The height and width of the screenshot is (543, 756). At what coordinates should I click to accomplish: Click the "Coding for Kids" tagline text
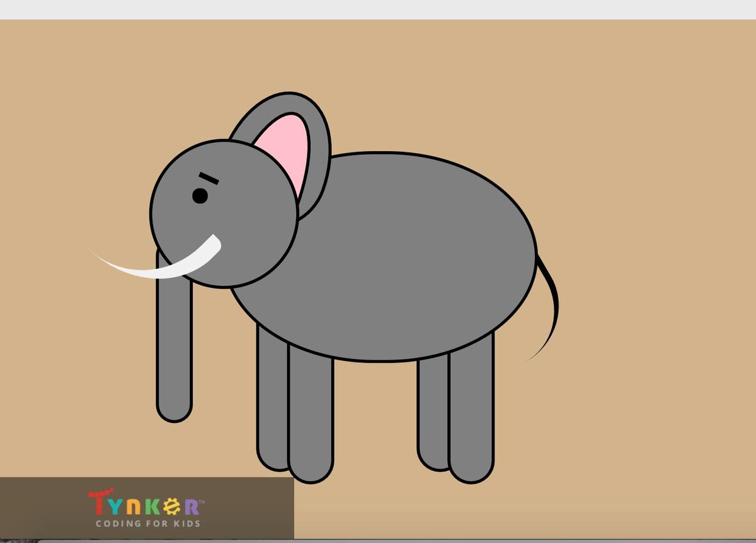147,523
